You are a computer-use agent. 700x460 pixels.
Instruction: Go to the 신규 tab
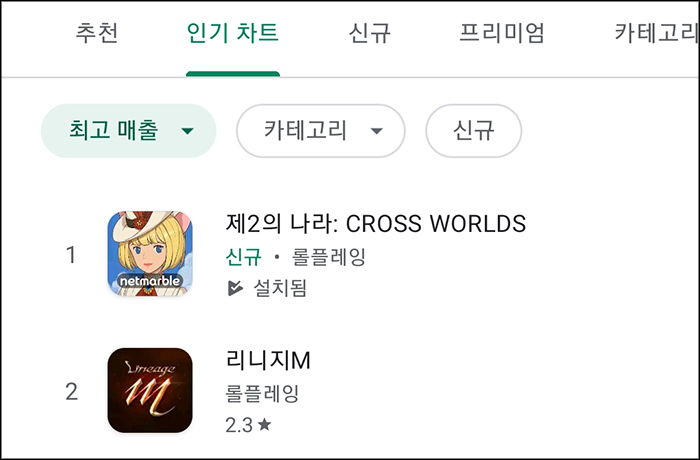370,33
